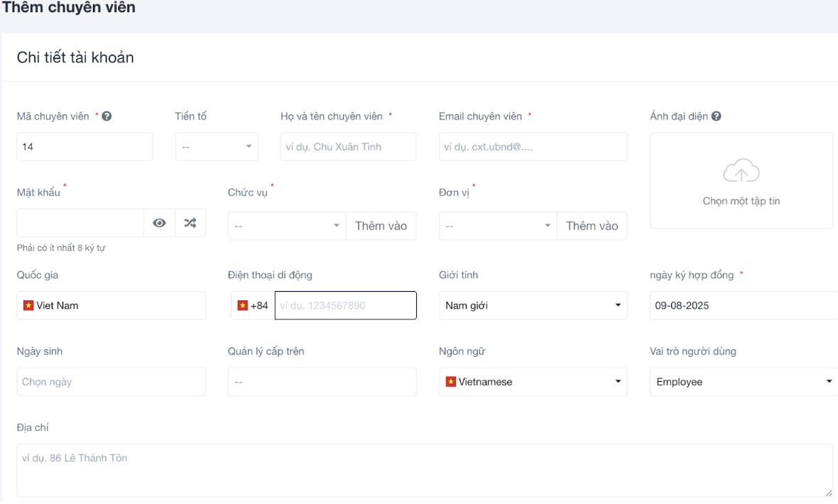This screenshot has height=504, width=838.
Task: Expand the Đơn vị dropdown
Action: point(498,226)
